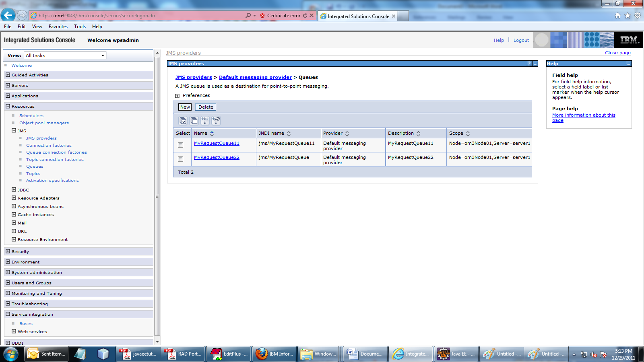
Task: Open Windows Start button
Action: point(11,354)
